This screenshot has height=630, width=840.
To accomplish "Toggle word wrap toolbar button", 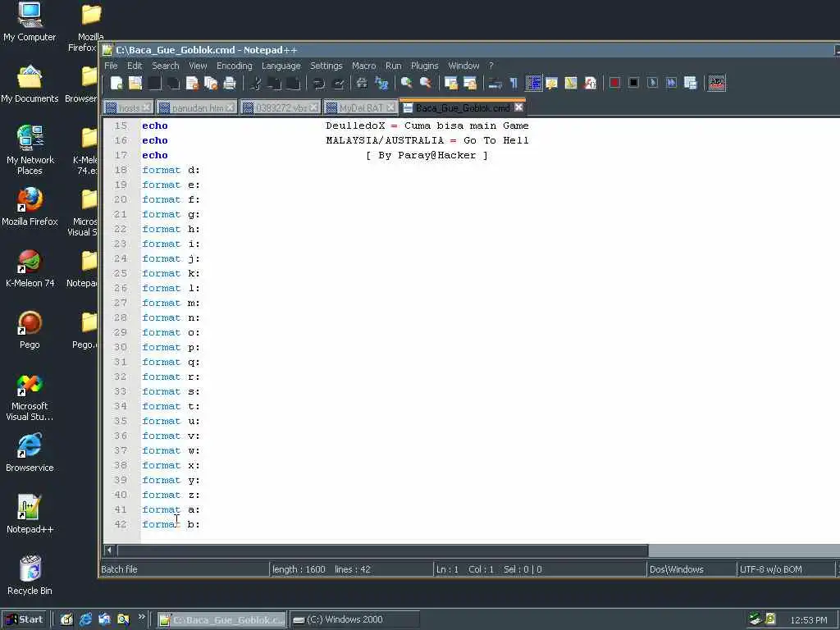I will pos(495,83).
